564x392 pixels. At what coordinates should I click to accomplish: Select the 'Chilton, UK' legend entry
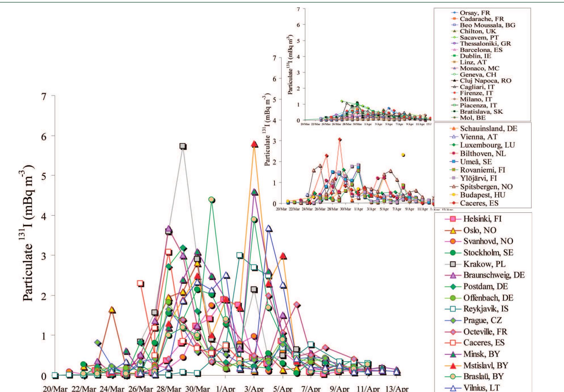point(473,31)
